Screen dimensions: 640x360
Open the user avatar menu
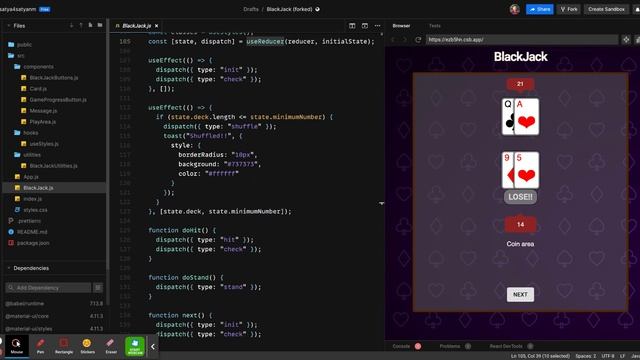pyautogui.click(x=515, y=9)
